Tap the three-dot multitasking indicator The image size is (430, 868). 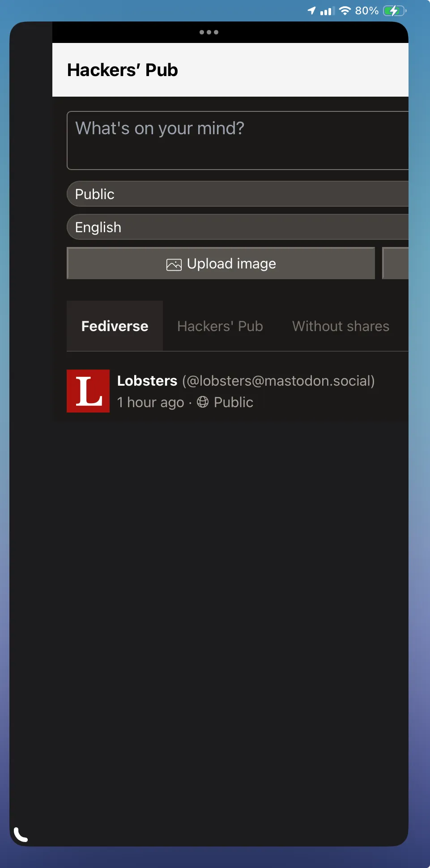[209, 32]
